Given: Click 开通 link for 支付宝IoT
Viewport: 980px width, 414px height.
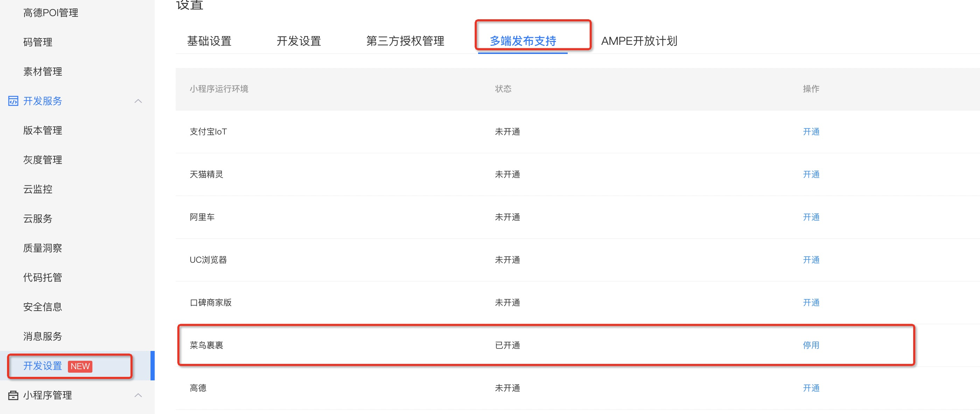Looking at the screenshot, I should 811,132.
